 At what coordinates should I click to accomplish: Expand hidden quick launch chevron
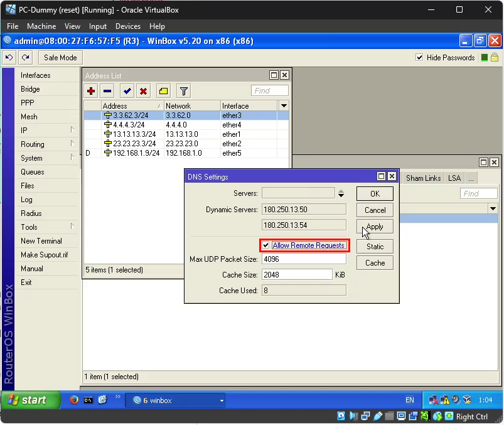click(117, 396)
